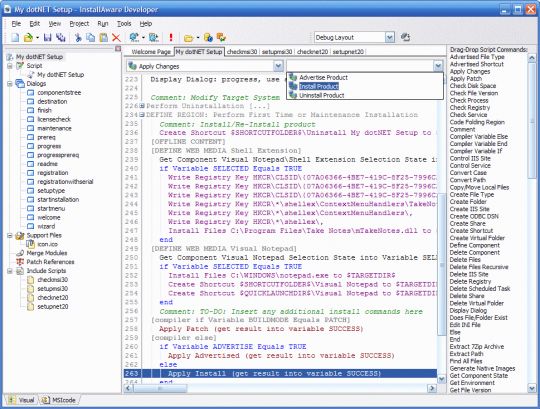The height and width of the screenshot is (409, 540).
Task: Select the Create Shortcut script command
Action: (471, 231)
